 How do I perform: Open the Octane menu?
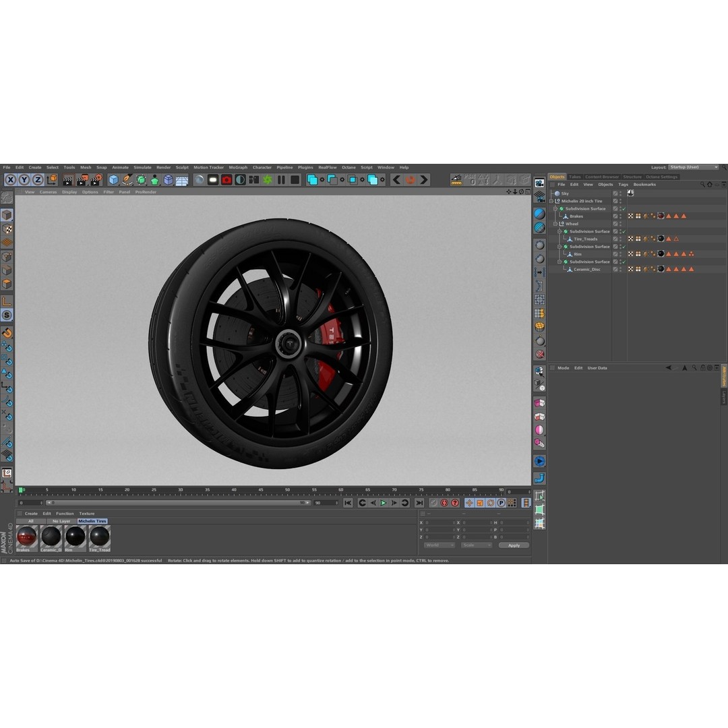coord(348,168)
